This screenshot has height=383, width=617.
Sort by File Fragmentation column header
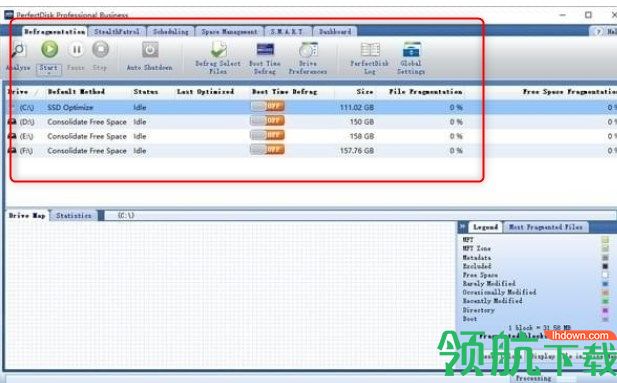[x=426, y=91]
